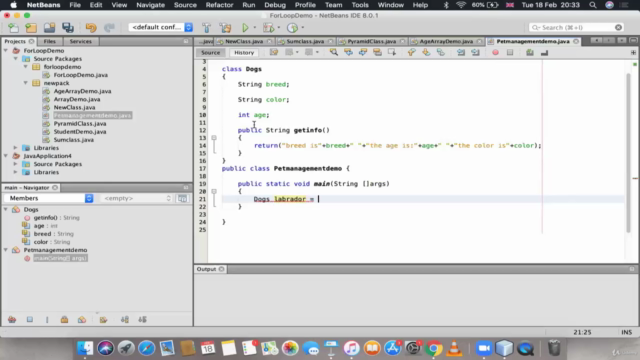The height and width of the screenshot is (360, 640).
Task: Click the Find Next Occurrence editor icon
Action: click(x=363, y=52)
